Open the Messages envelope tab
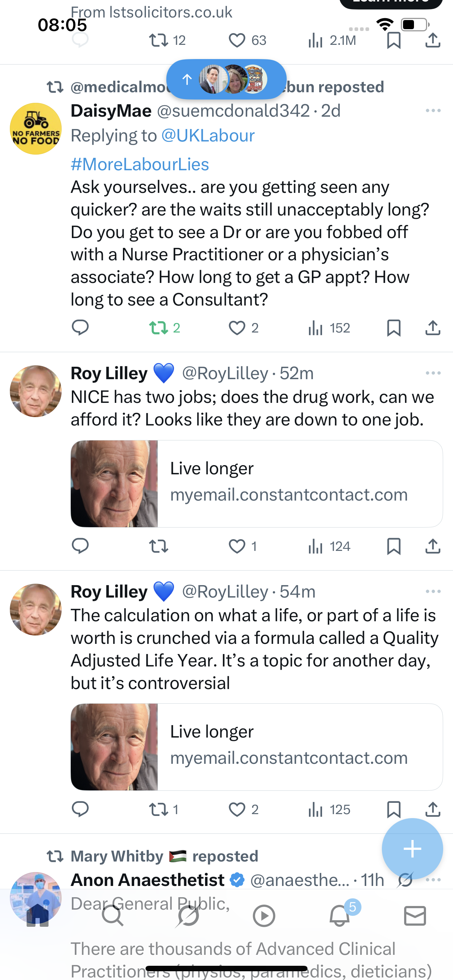Image resolution: width=453 pixels, height=980 pixels. (415, 916)
